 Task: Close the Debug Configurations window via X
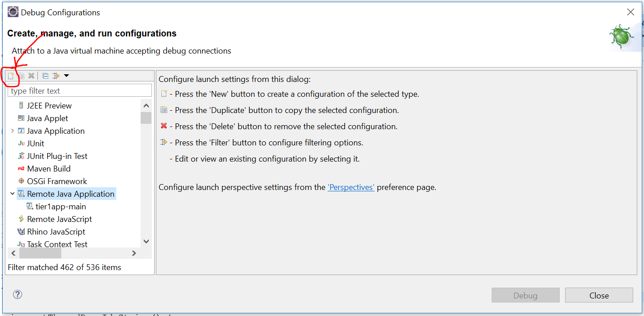coord(631,12)
